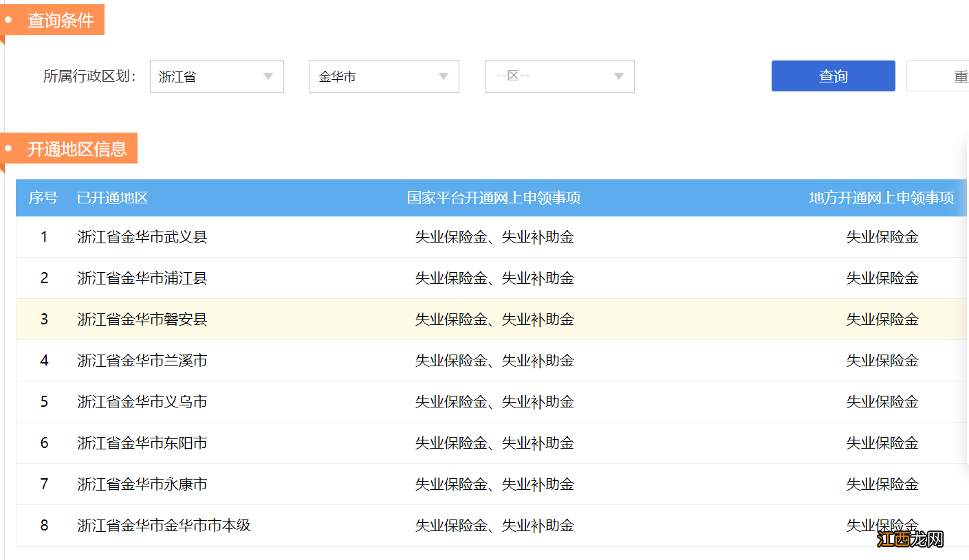Click the 国家平台开通网上申领事项 column header
Screen dimensions: 969x560
coord(494,198)
